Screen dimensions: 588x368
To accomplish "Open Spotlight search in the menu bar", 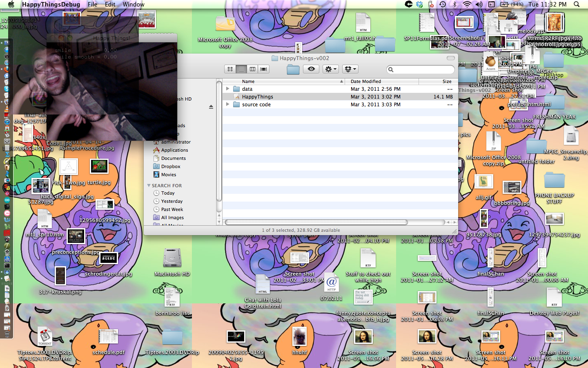I will [577, 4].
